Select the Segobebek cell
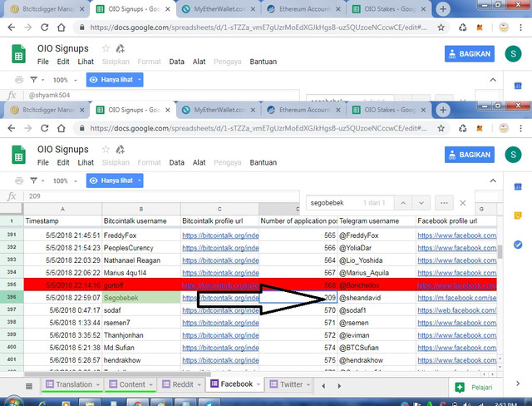The width and height of the screenshot is (532, 406). [x=141, y=298]
